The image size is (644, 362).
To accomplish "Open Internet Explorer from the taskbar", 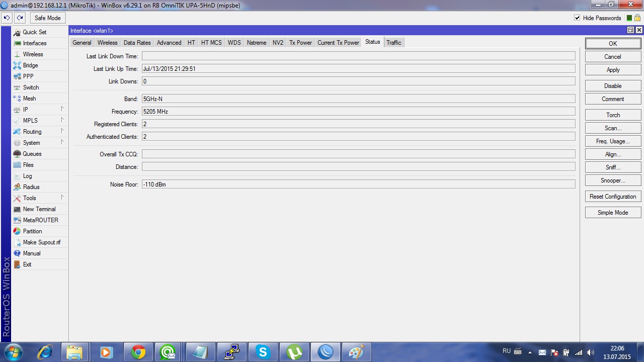I will (x=45, y=352).
